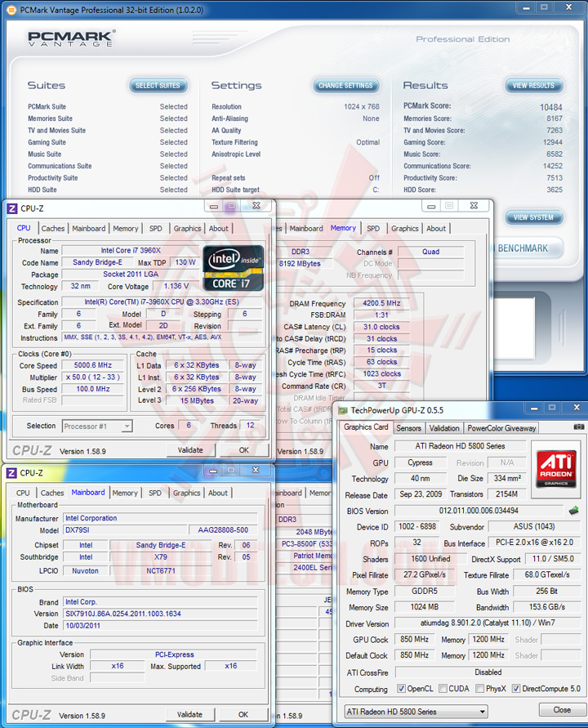Click the Core Speed 5000.6 MHz field
588x728 pixels.
click(93, 365)
